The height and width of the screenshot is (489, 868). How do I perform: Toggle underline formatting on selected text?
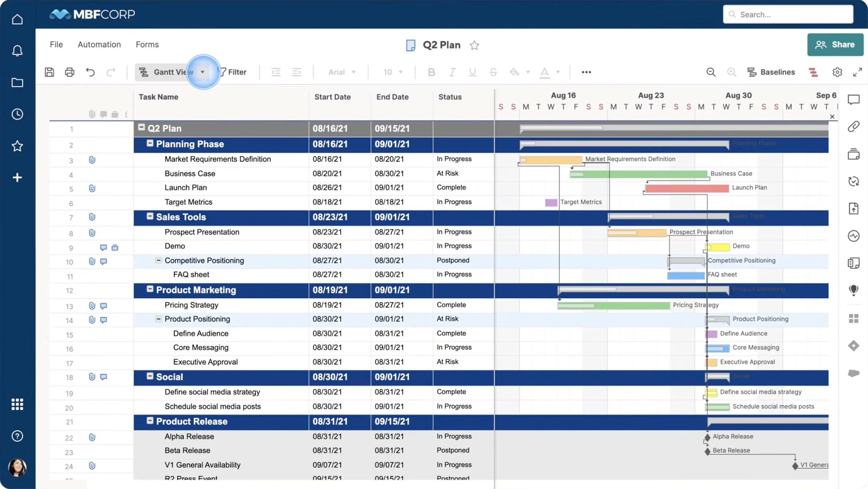point(471,72)
